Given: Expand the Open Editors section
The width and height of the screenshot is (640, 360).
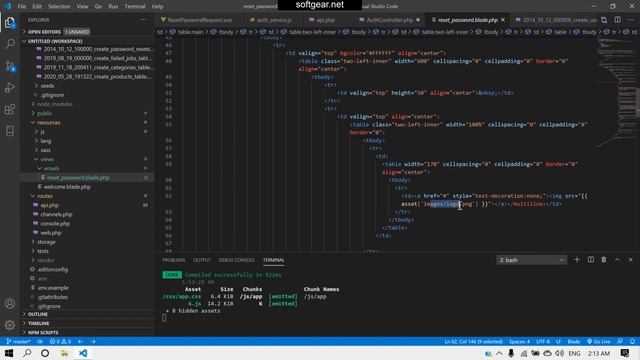Looking at the screenshot, I should 87,31.
